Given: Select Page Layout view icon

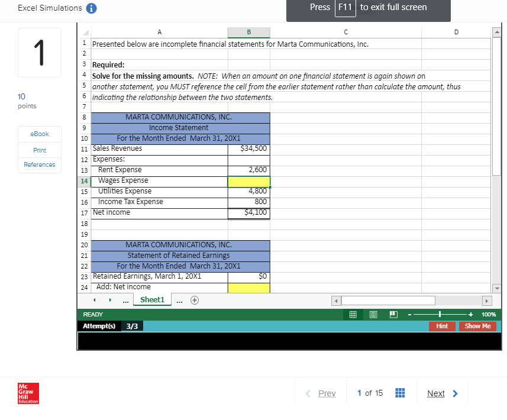Looking at the screenshot, I should click(373, 314).
